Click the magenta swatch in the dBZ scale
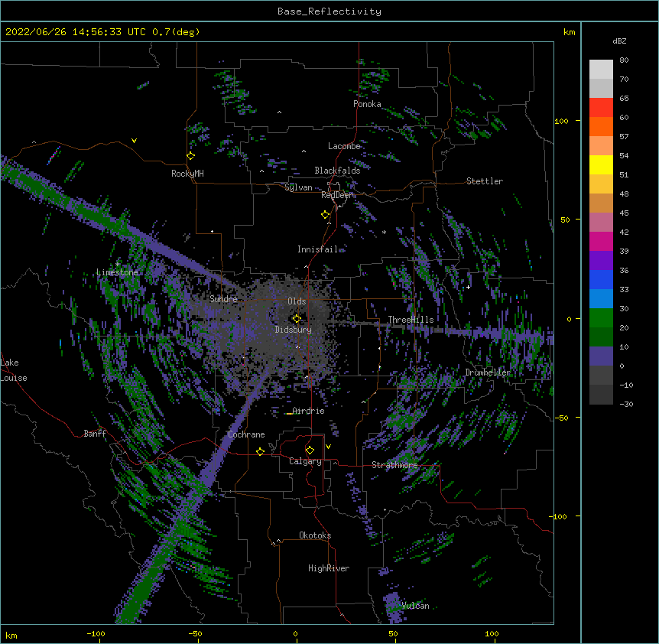Image resolution: width=659 pixels, height=644 pixels. click(x=601, y=241)
